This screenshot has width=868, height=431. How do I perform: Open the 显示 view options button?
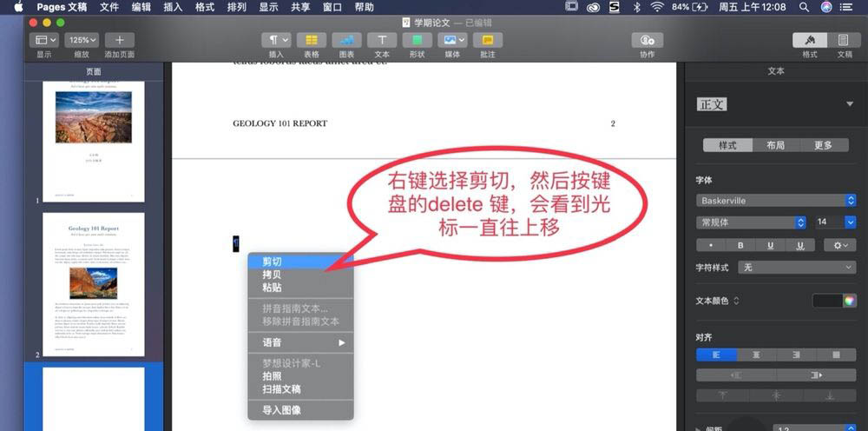click(x=43, y=40)
